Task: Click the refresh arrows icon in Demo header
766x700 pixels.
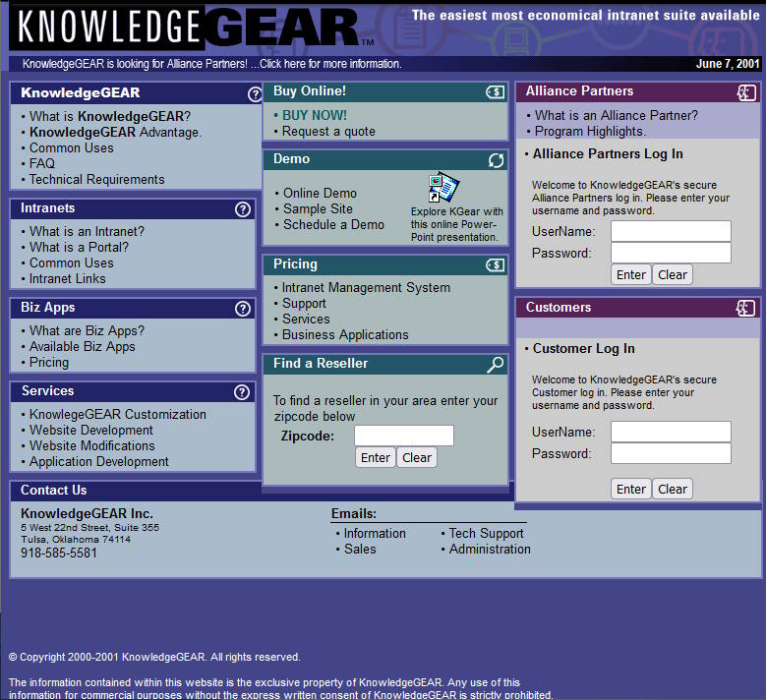Action: pyautogui.click(x=496, y=160)
